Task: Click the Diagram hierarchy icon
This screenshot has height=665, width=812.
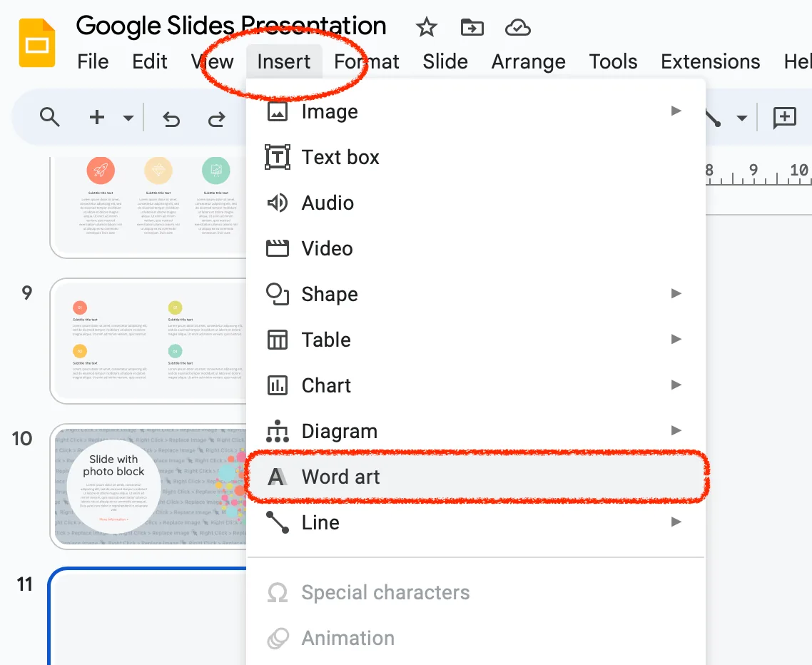Action: 278,431
